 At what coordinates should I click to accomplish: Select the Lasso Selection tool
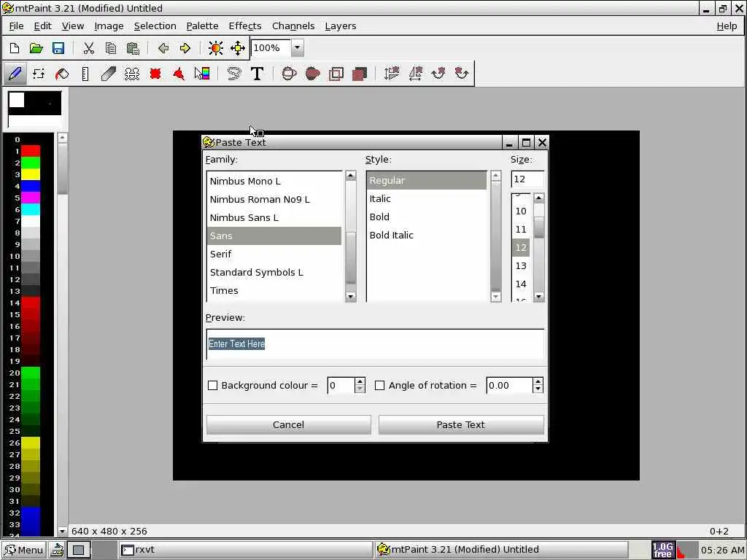tap(234, 74)
